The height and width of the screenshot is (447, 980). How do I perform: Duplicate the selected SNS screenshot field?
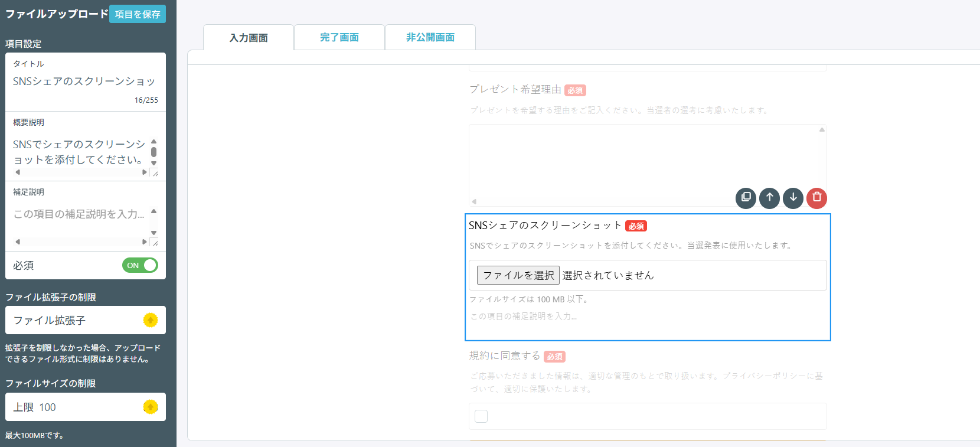[x=746, y=198]
